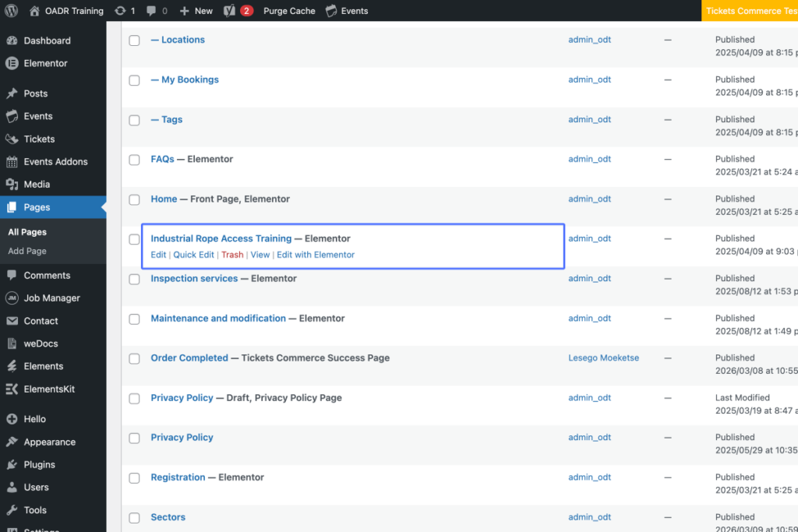The image size is (798, 532).
Task: Open the updates refresh icon
Action: 120,11
